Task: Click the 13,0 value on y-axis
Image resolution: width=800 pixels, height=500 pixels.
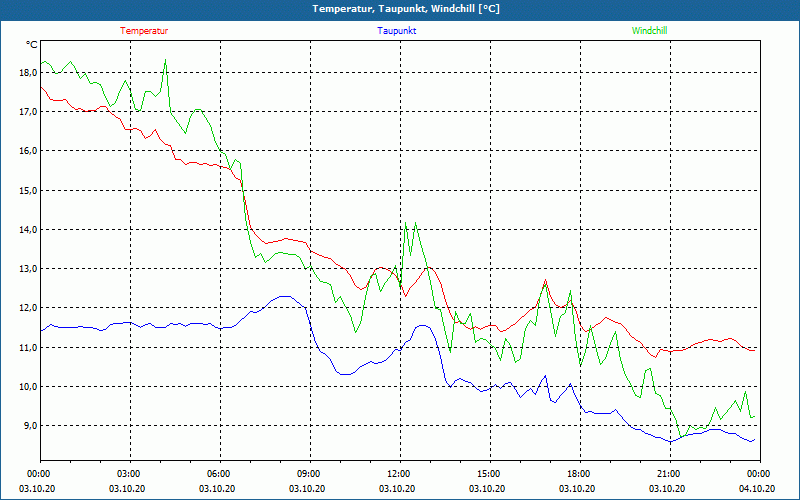Action: pyautogui.click(x=28, y=268)
